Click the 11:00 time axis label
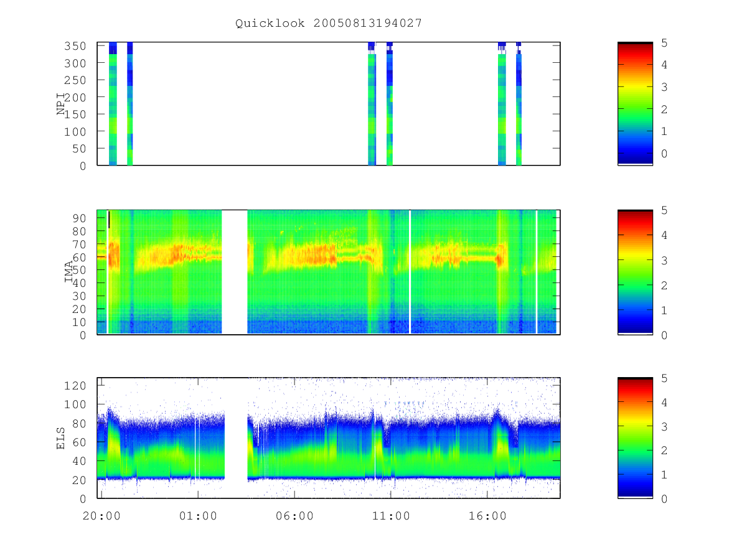747x560 pixels. click(x=391, y=515)
